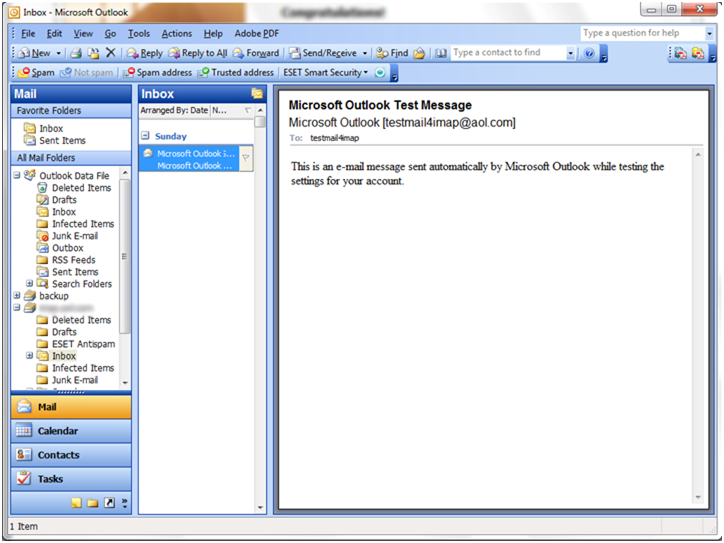
Task: Click Spam address button
Action: tap(157, 72)
